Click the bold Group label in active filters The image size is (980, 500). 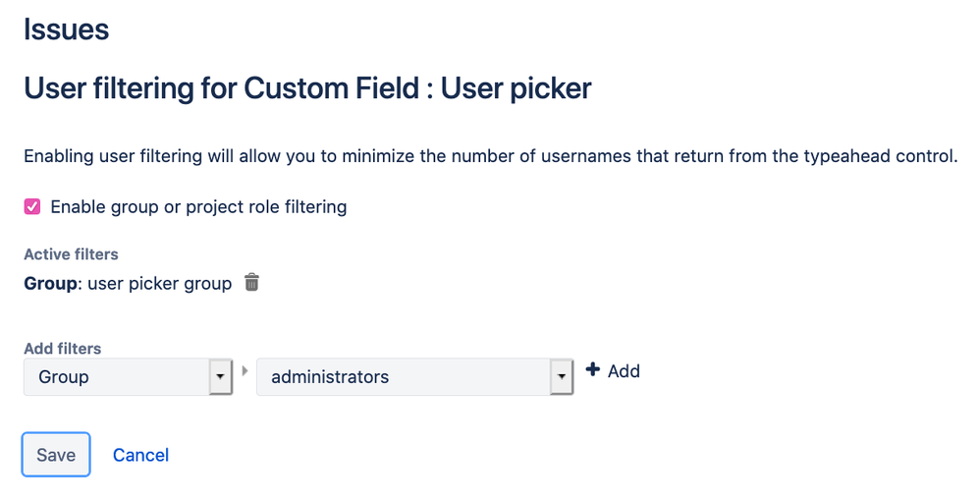(50, 284)
